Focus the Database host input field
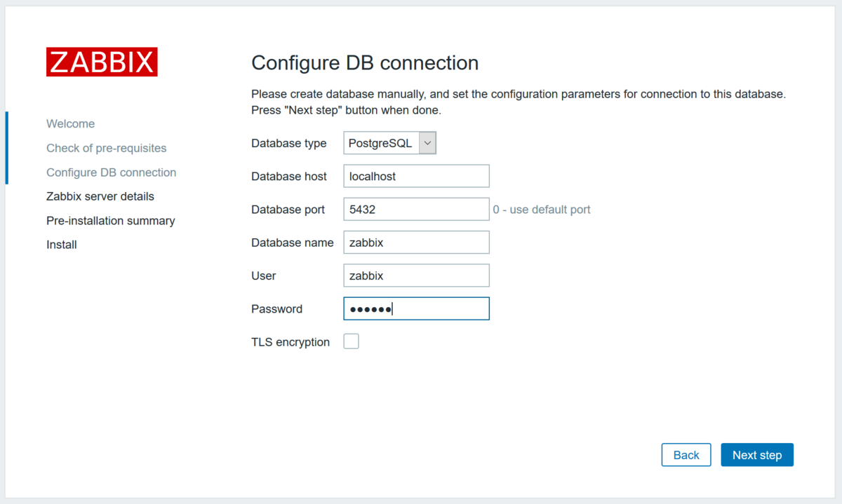This screenshot has width=842, height=504. point(415,176)
